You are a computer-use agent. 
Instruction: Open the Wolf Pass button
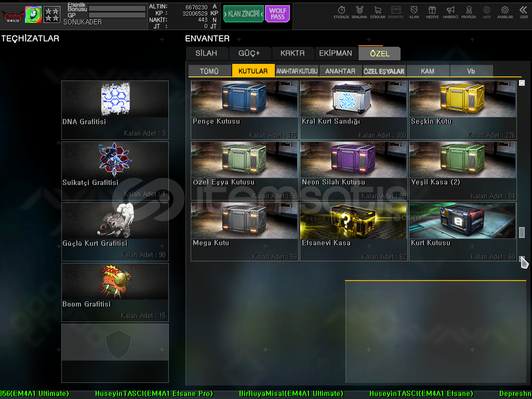pyautogui.click(x=277, y=14)
